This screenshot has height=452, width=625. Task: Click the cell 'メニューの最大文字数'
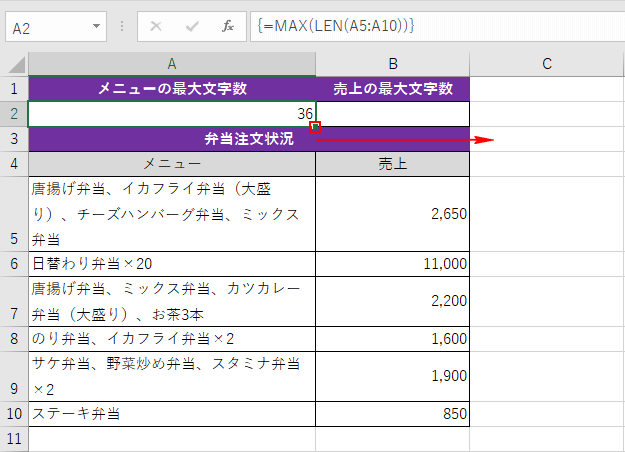(172, 89)
